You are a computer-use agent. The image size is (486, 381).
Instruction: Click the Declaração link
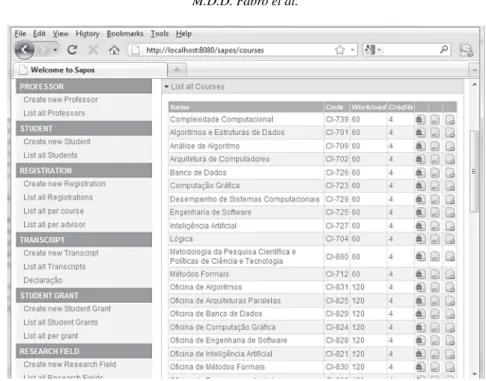pos(43,280)
